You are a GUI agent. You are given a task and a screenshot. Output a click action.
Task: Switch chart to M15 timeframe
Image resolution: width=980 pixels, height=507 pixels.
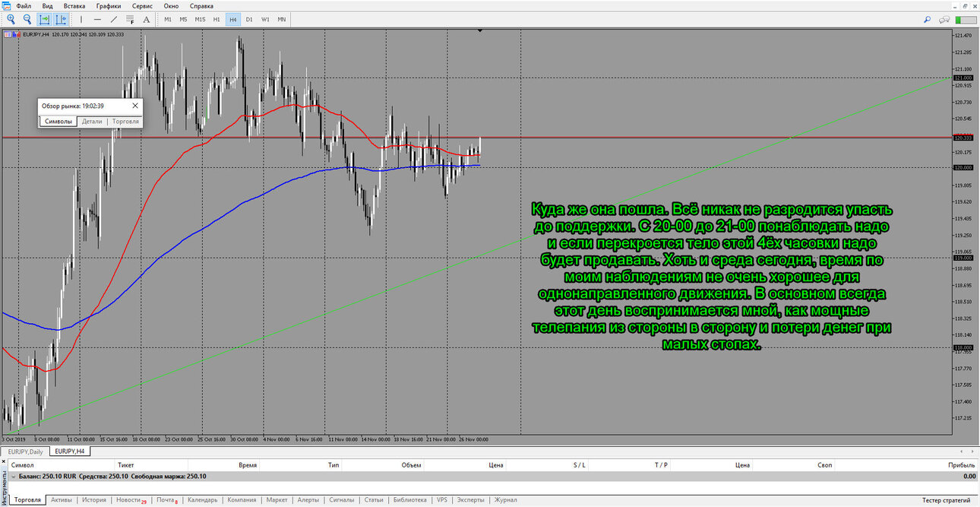click(x=200, y=19)
